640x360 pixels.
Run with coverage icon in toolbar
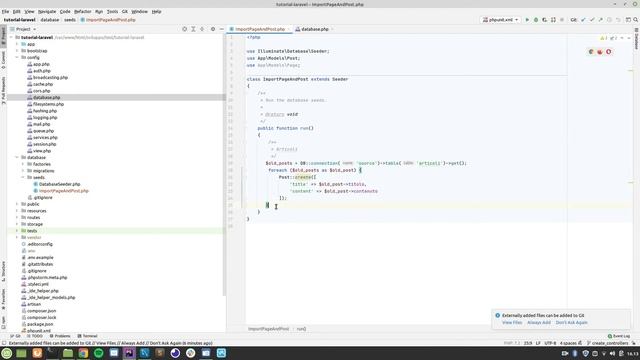(544, 20)
